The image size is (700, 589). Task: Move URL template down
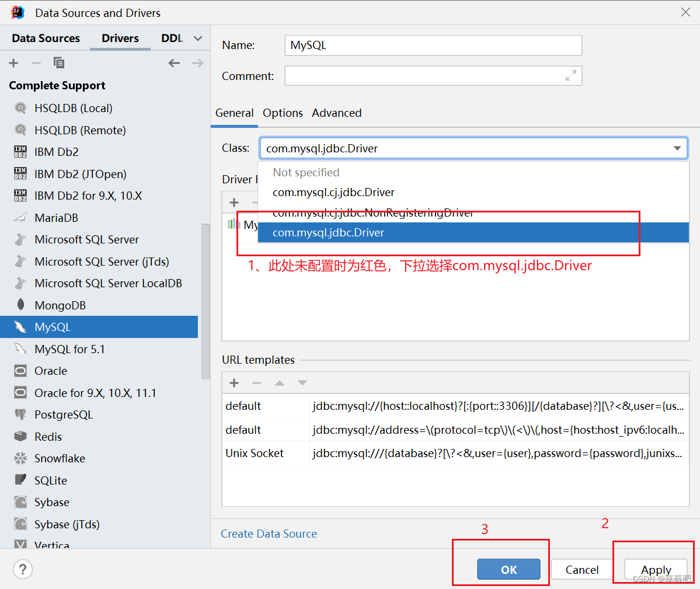click(302, 383)
